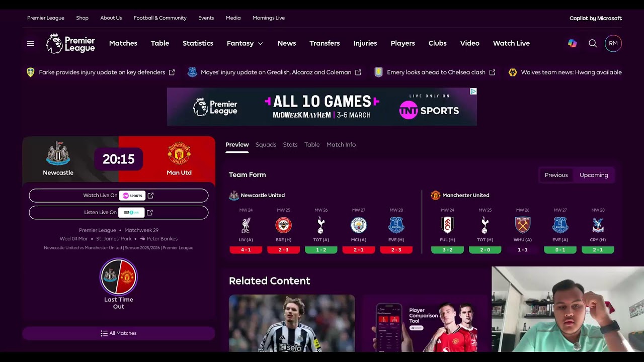The height and width of the screenshot is (362, 644).
Task: Click the Players navigation item
Action: click(403, 43)
